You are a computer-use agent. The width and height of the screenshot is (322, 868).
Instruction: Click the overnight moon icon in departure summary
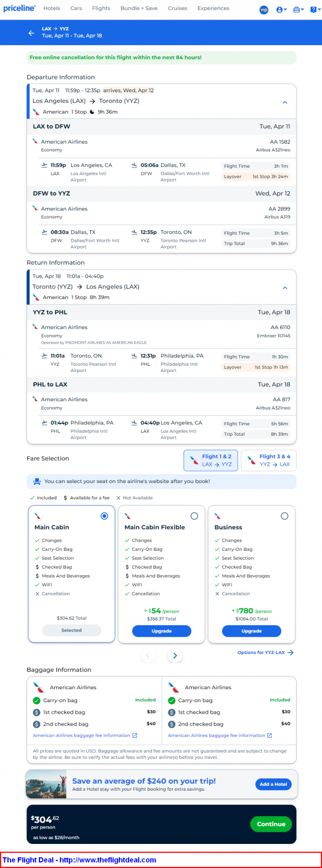point(92,112)
